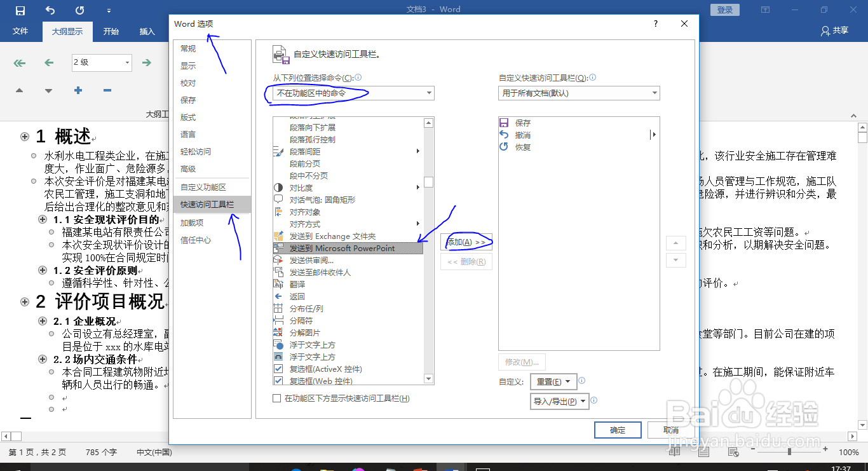Select the 对话气泡: 圆角矩形 command
Image resolution: width=868 pixels, height=471 pixels.
348,200
